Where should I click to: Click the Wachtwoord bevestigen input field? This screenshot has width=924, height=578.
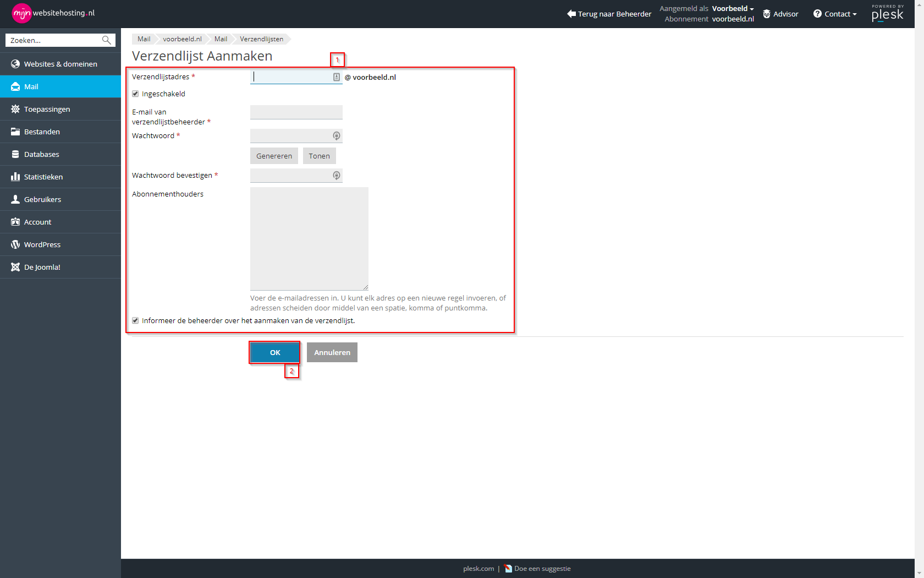point(296,176)
